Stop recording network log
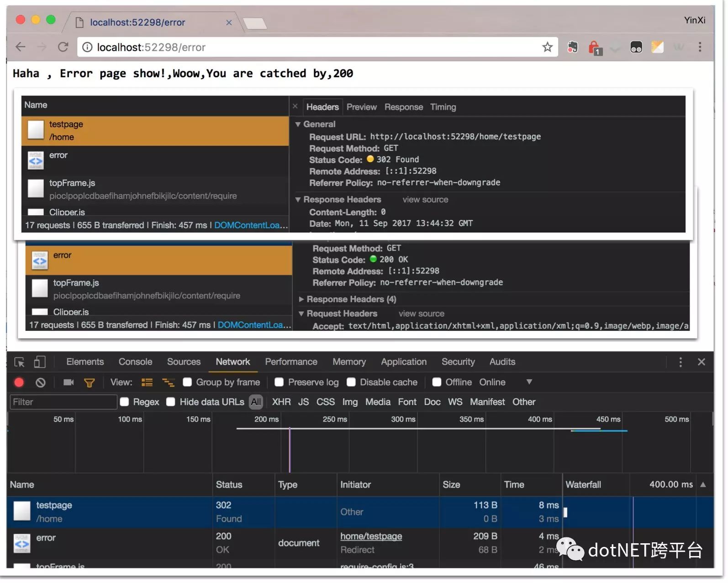The height and width of the screenshot is (583, 728). pyautogui.click(x=19, y=383)
